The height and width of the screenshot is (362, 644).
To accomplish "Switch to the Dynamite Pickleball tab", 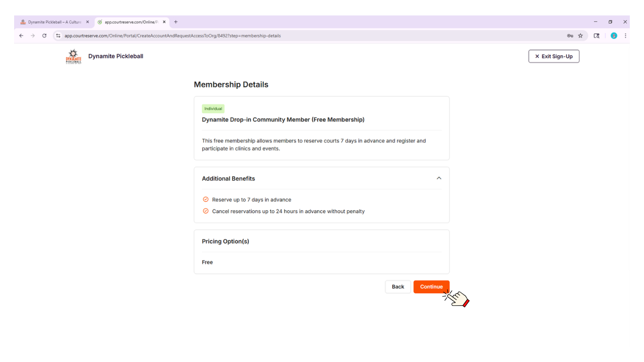I will pyautogui.click(x=52, y=22).
